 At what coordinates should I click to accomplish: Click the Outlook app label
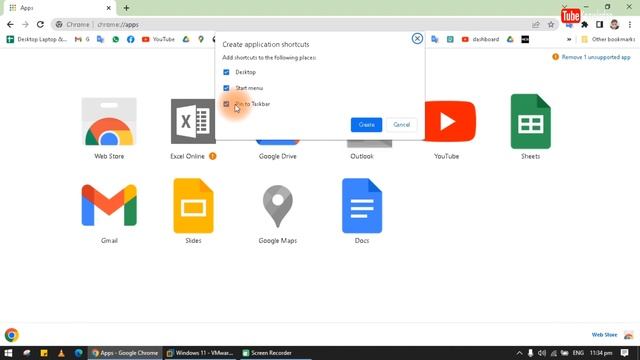[x=362, y=156]
